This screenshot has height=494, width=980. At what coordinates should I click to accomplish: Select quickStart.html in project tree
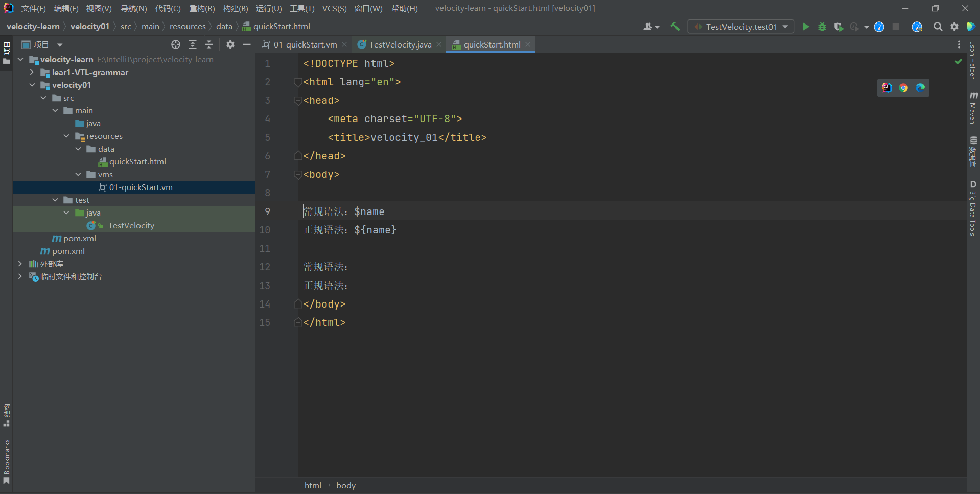click(137, 162)
